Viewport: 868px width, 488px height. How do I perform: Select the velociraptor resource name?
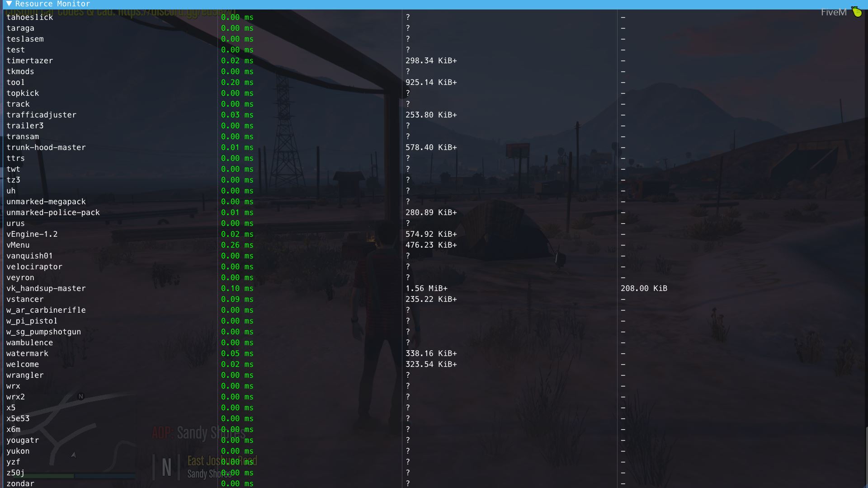tap(34, 267)
